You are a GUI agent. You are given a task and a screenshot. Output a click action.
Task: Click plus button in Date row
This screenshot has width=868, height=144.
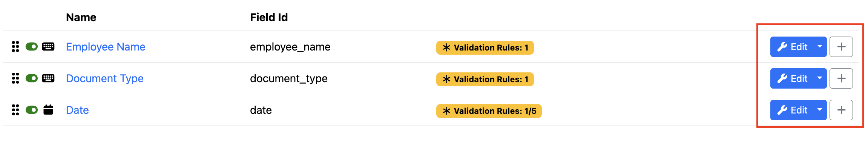[x=841, y=110]
